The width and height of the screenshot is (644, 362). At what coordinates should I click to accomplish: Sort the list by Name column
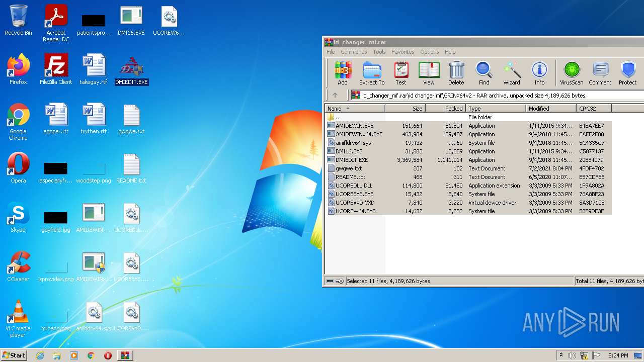(x=355, y=109)
